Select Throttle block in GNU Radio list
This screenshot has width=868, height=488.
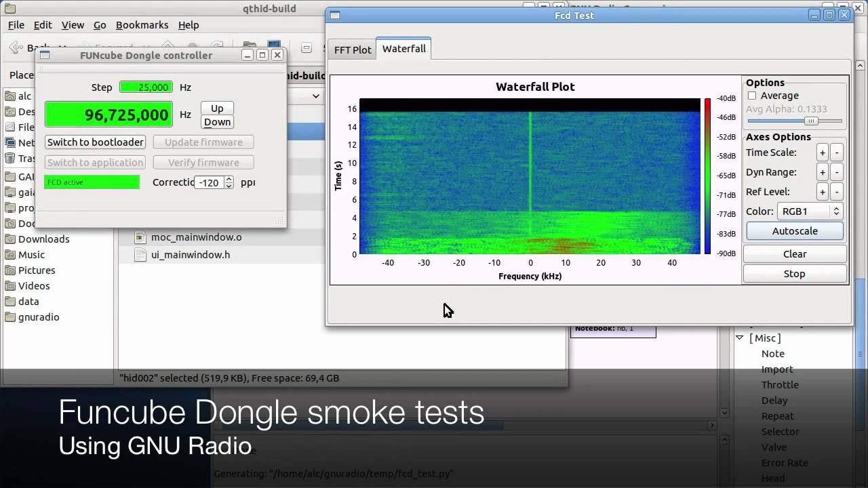point(780,385)
